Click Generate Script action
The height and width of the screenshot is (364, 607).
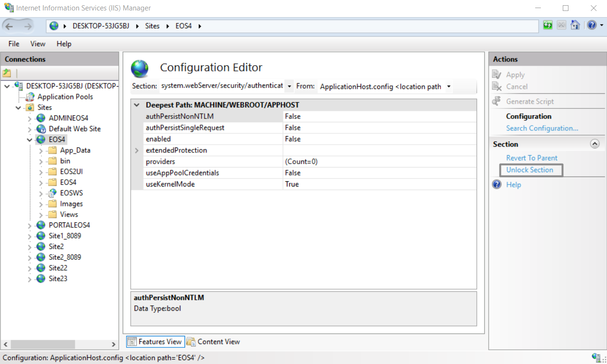(530, 101)
